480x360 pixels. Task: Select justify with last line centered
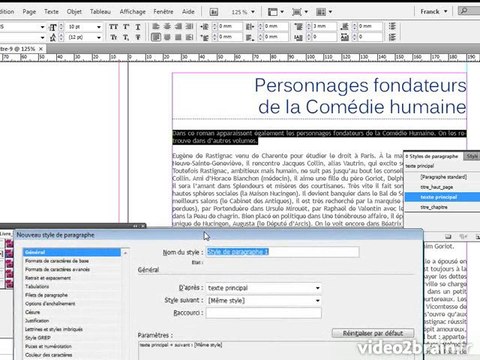167,37
